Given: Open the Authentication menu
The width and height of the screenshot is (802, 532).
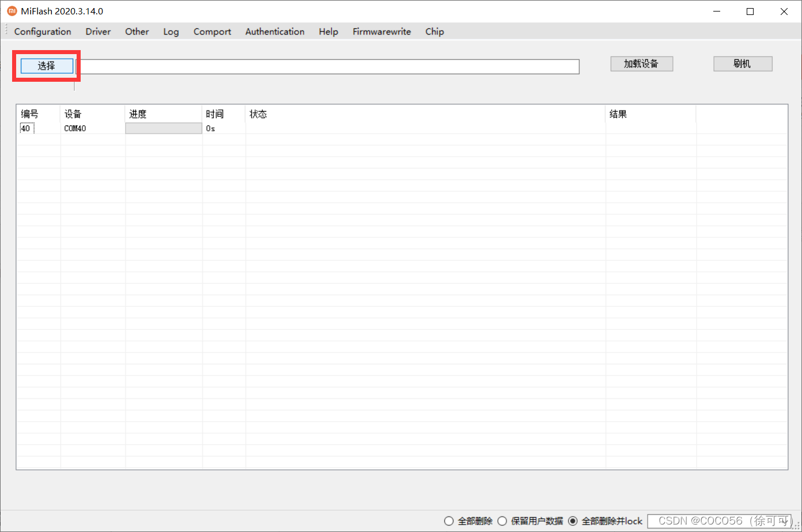Looking at the screenshot, I should [x=275, y=32].
